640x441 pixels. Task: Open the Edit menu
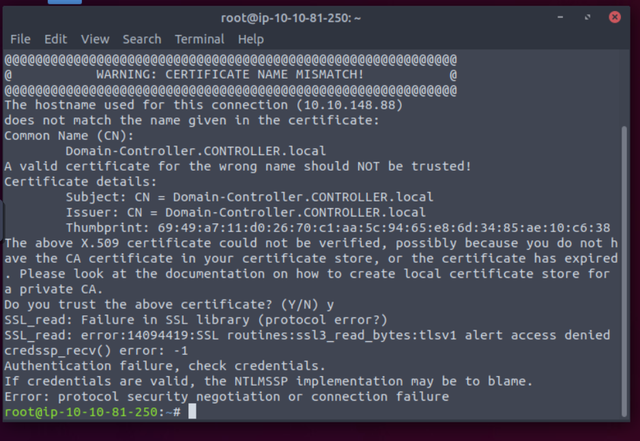click(x=56, y=39)
